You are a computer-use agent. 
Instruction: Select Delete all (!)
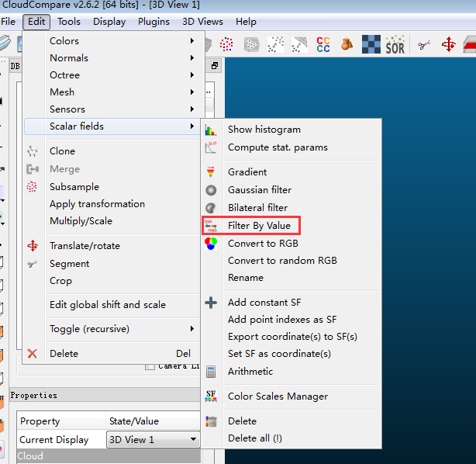click(x=255, y=438)
